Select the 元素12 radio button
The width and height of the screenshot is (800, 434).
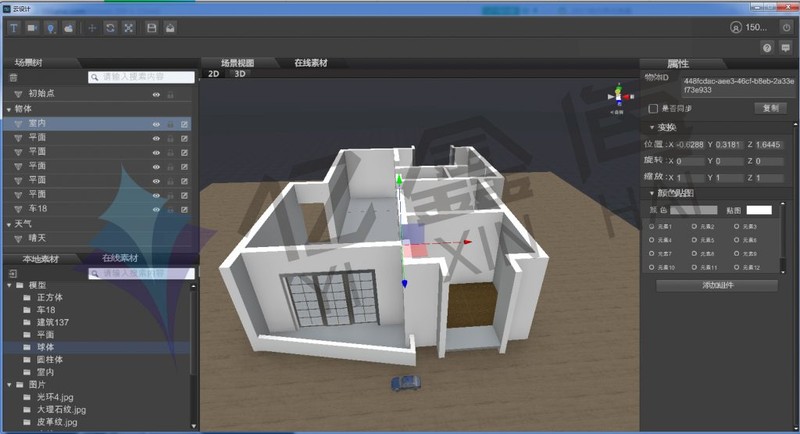736,267
